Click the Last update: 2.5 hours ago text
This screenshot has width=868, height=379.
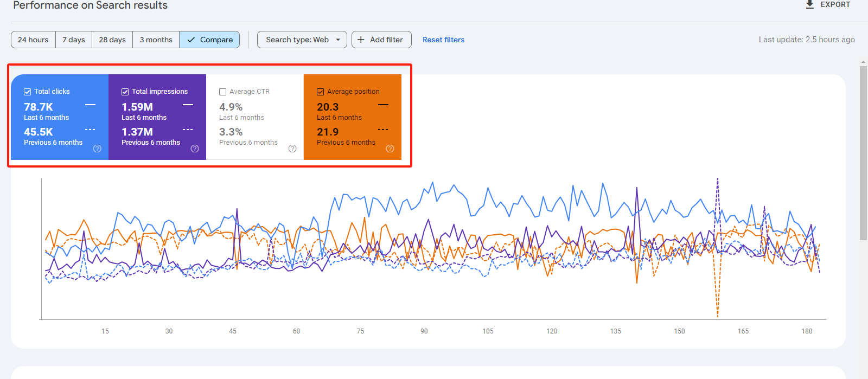click(807, 40)
